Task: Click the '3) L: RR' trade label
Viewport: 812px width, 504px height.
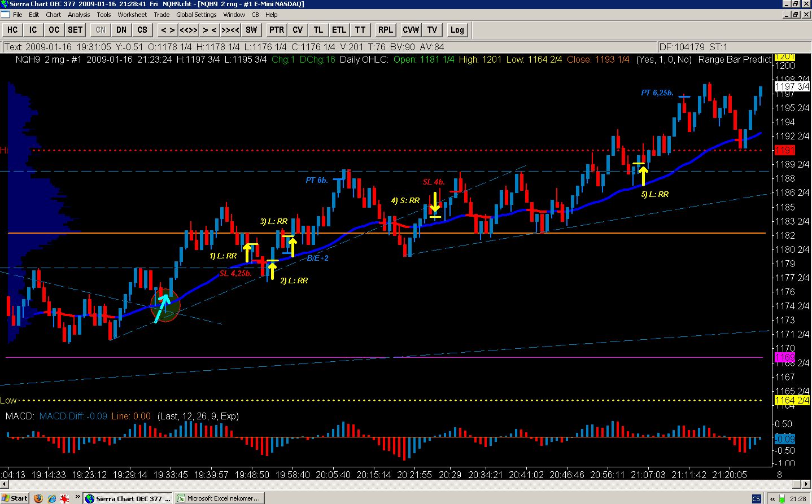Action: click(274, 221)
